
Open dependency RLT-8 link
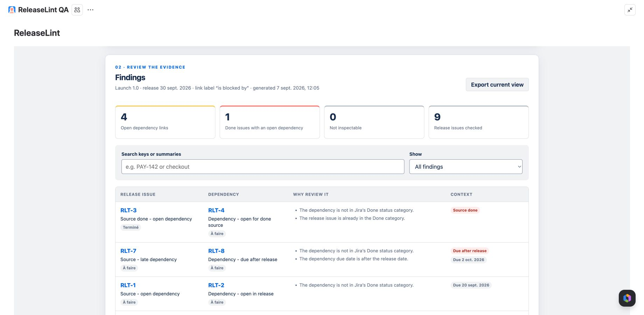pos(216,251)
